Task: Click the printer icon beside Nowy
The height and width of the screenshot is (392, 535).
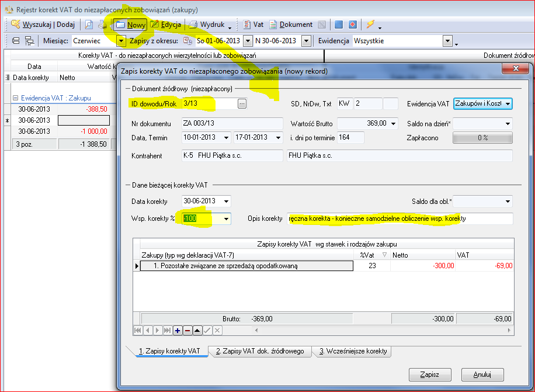Action: click(x=102, y=25)
